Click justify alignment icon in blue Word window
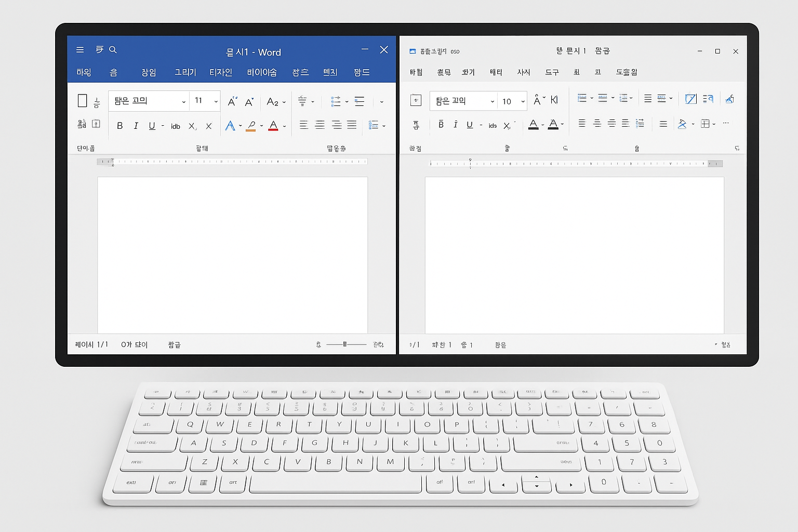This screenshot has height=532, width=798. click(x=352, y=125)
